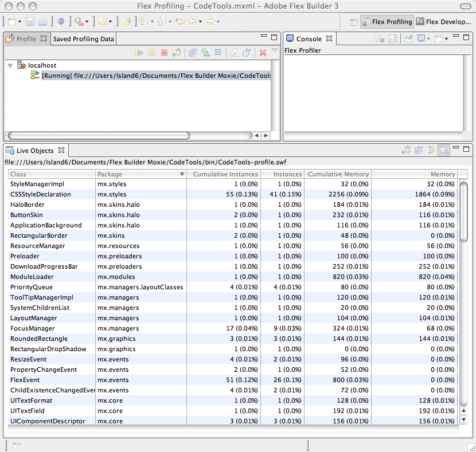Click the Live Objects Take Memory Snapshot icon

pyautogui.click(x=419, y=150)
